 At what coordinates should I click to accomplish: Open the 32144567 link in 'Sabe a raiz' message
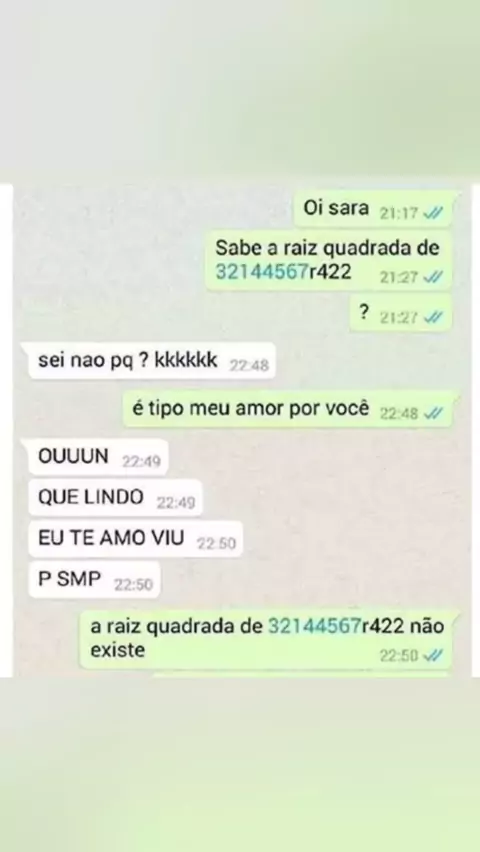coord(262,271)
